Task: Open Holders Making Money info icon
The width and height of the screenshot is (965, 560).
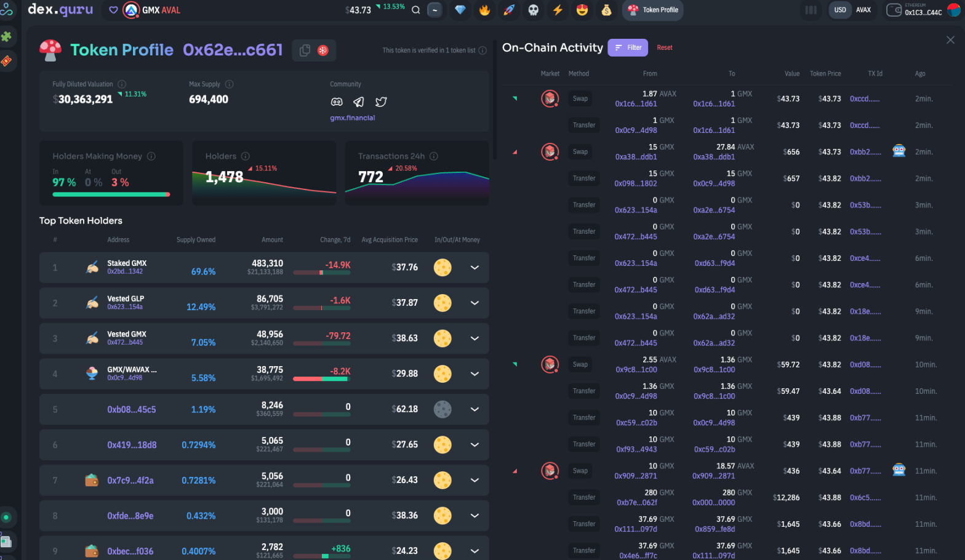Action: click(x=151, y=156)
